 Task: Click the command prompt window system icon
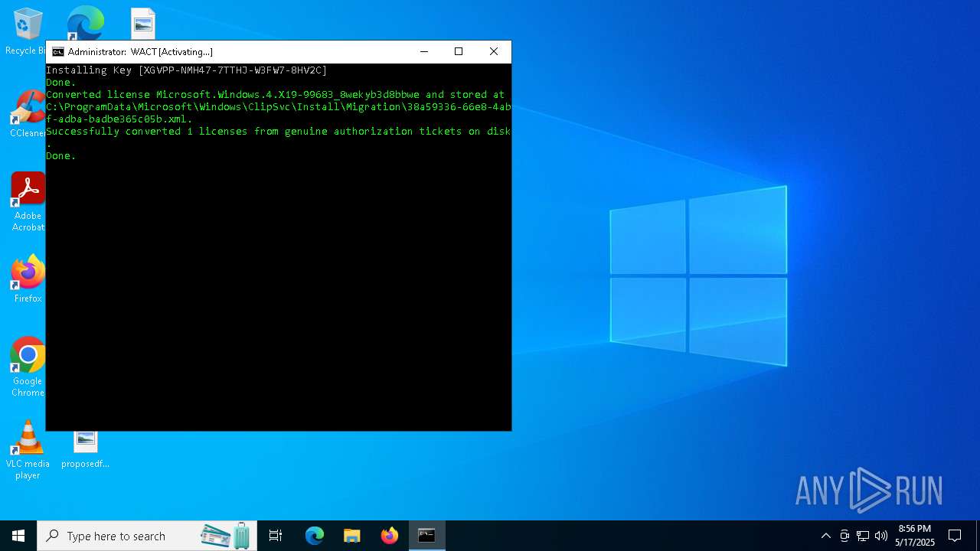(57, 52)
